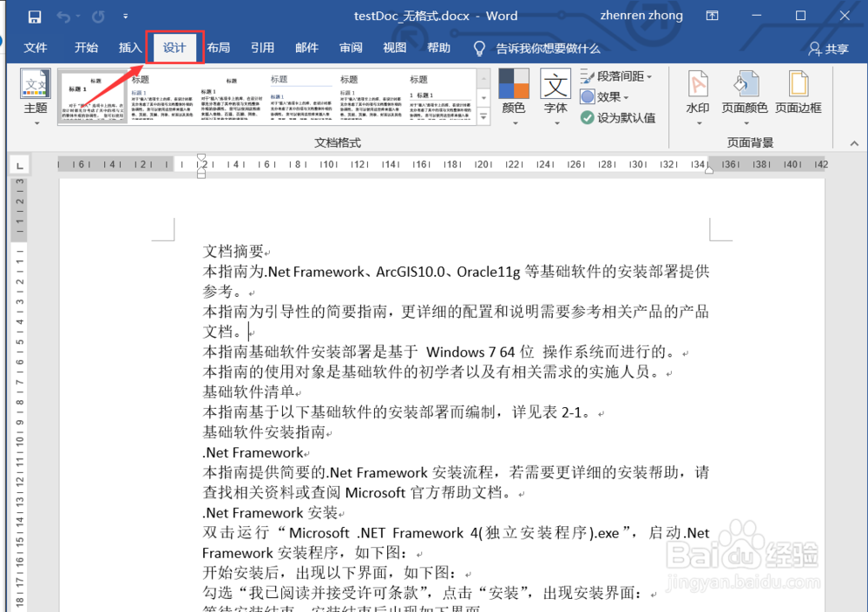Click the Ribbon Display Options icon

pos(712,16)
